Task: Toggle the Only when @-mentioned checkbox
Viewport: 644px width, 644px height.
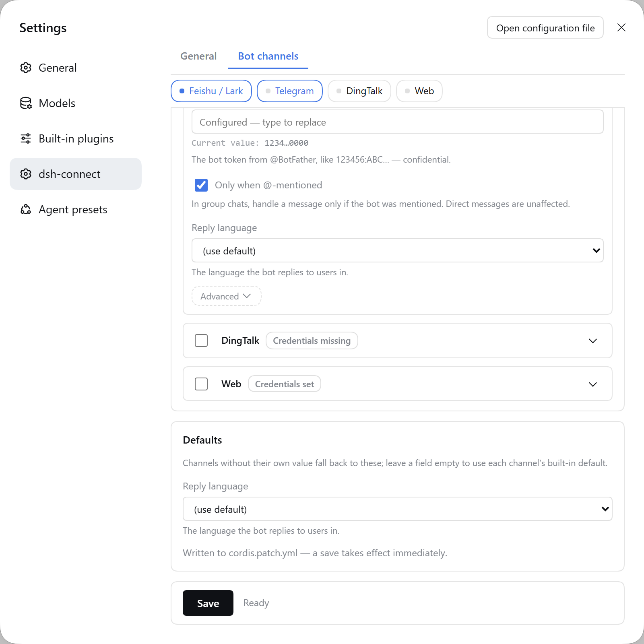Action: pos(201,185)
